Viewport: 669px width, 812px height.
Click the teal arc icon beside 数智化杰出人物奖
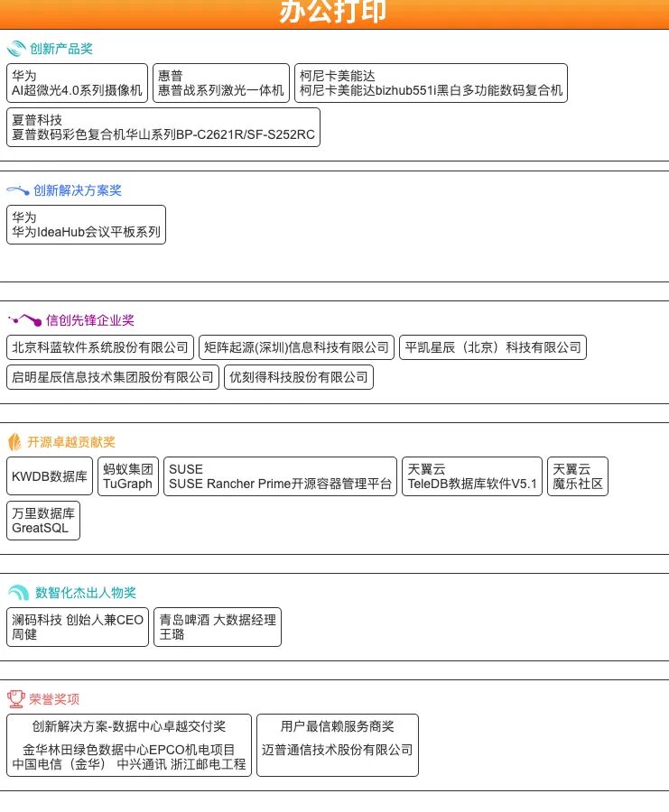point(19,593)
